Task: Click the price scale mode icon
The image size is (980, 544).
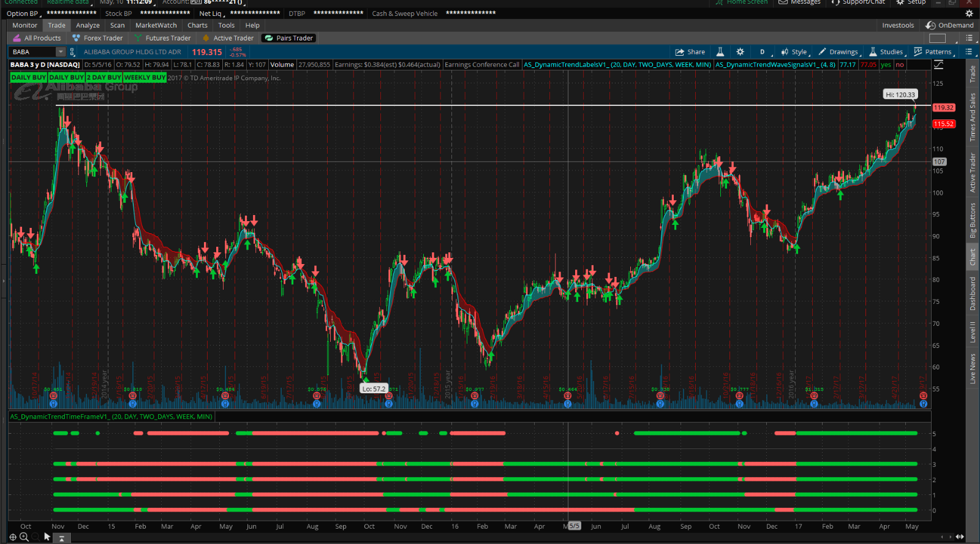Action: (939, 64)
